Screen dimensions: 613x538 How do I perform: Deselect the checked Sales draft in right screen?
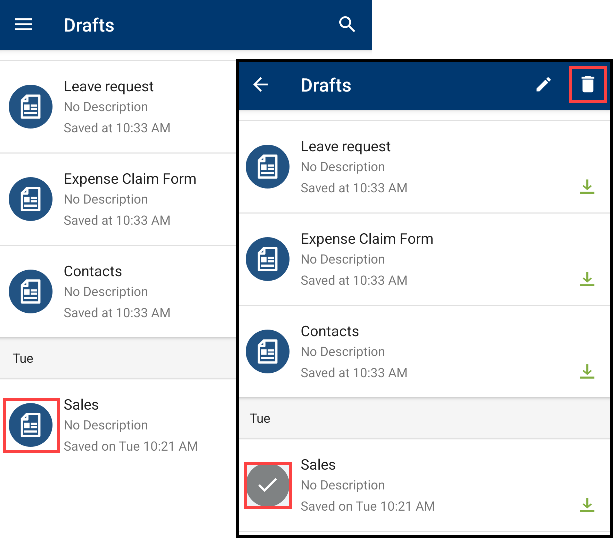tap(267, 485)
